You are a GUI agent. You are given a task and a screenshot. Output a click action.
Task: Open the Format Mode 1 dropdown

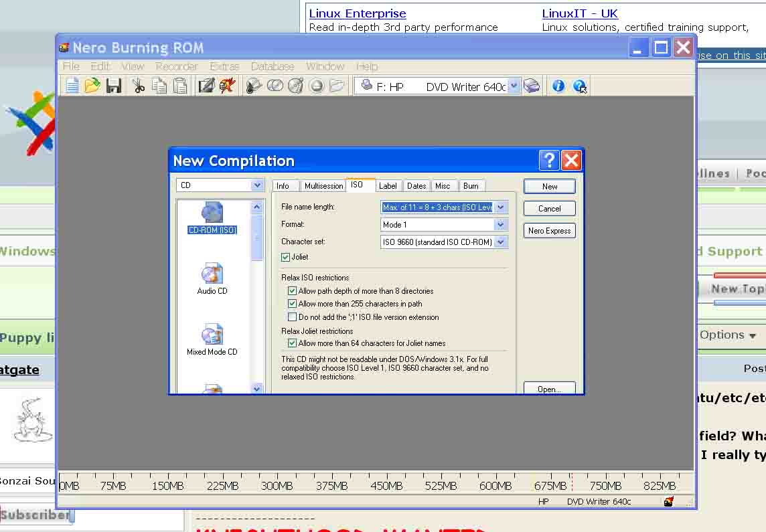click(x=500, y=225)
